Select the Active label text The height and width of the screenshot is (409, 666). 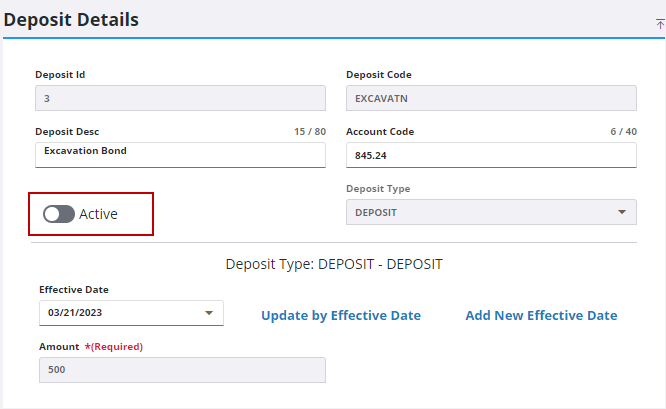[x=98, y=214]
